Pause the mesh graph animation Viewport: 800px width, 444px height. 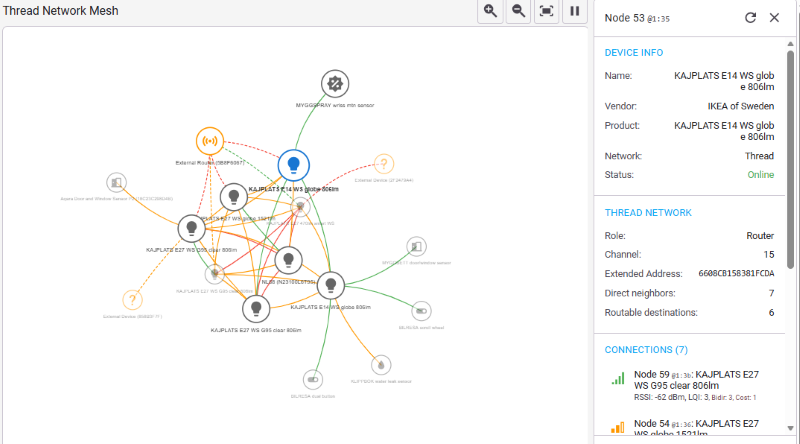click(x=574, y=11)
